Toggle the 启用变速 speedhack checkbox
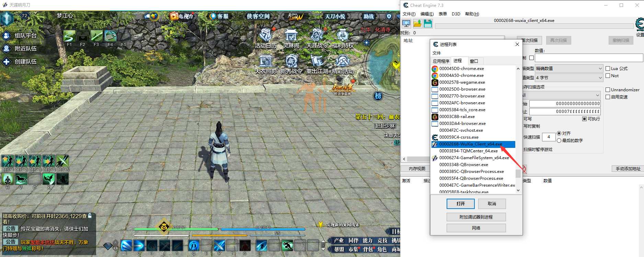 point(608,97)
